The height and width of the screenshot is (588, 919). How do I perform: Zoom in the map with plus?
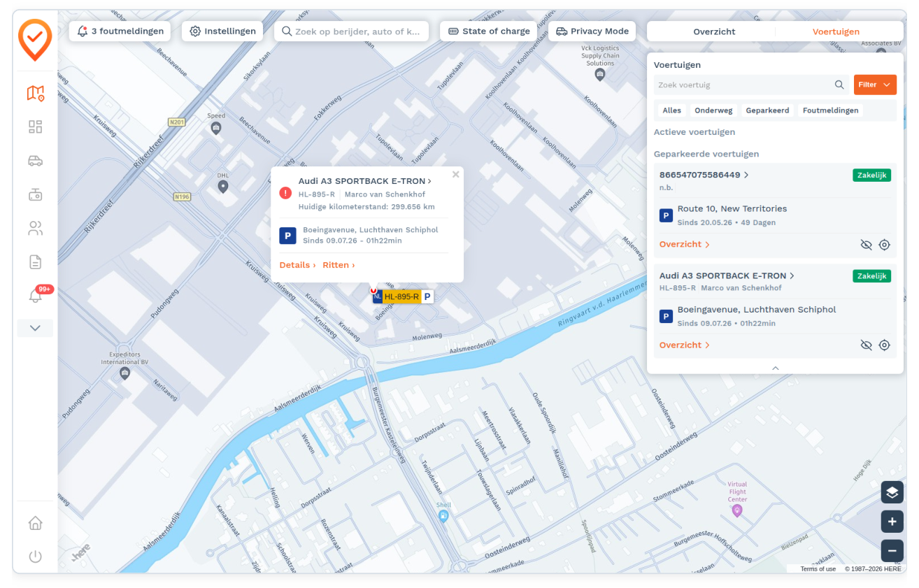[x=892, y=522]
